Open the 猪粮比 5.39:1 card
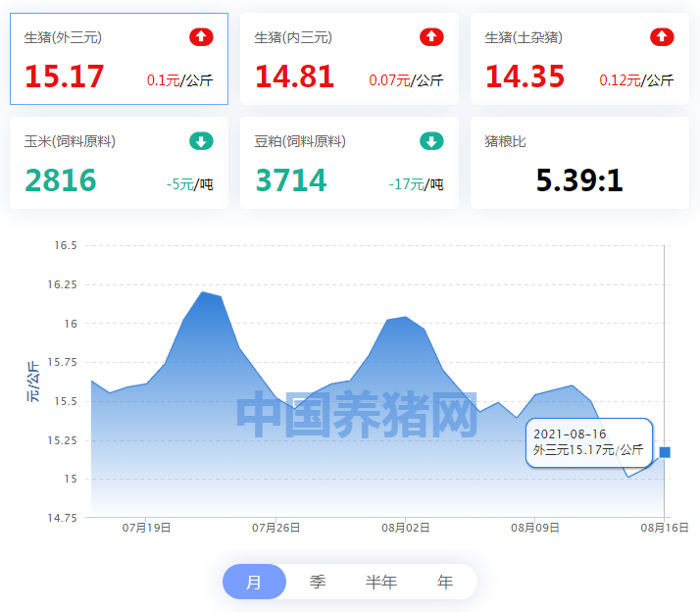Image resolution: width=700 pixels, height=612 pixels. point(580,163)
